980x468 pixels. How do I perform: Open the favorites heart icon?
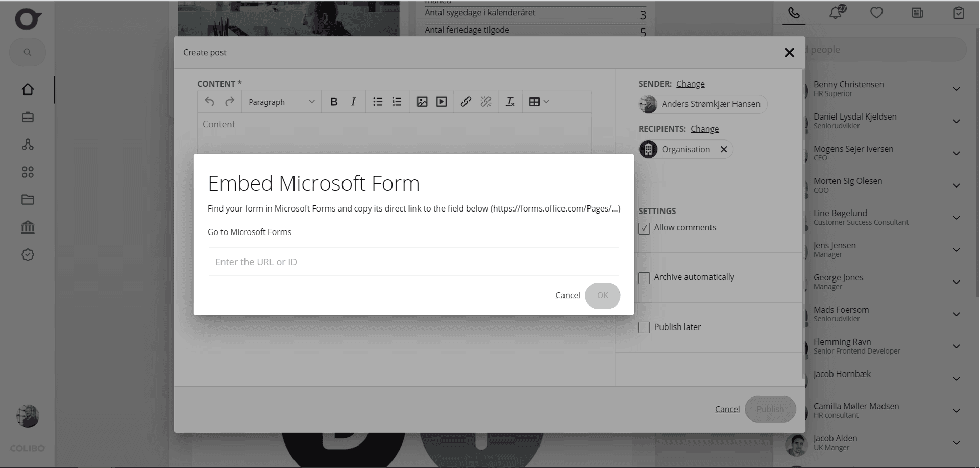876,13
